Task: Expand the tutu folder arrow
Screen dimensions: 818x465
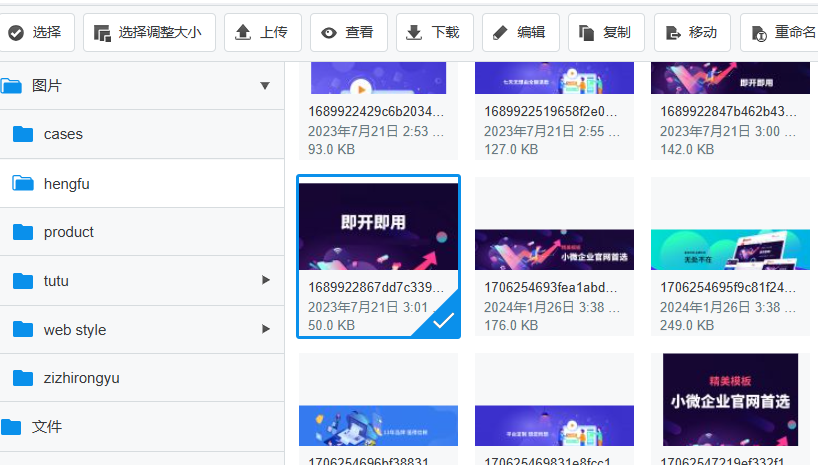Action: tap(266, 280)
